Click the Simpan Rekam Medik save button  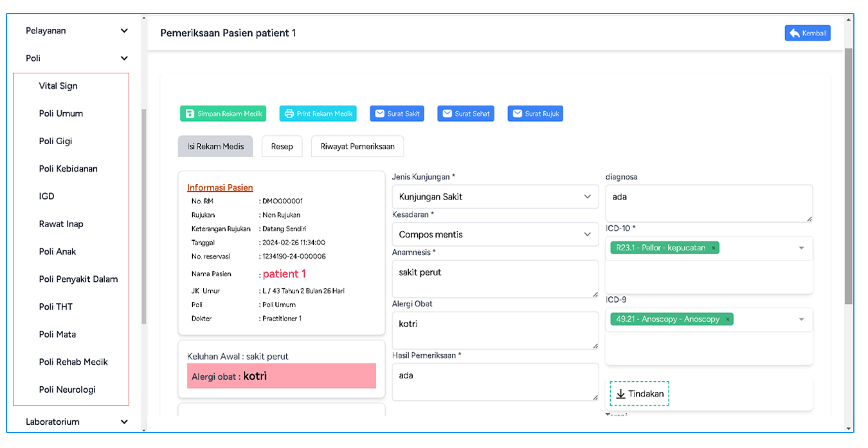(223, 114)
